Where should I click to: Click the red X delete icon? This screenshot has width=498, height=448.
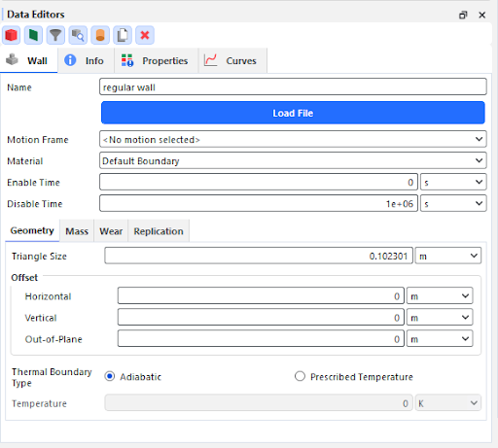pos(145,35)
